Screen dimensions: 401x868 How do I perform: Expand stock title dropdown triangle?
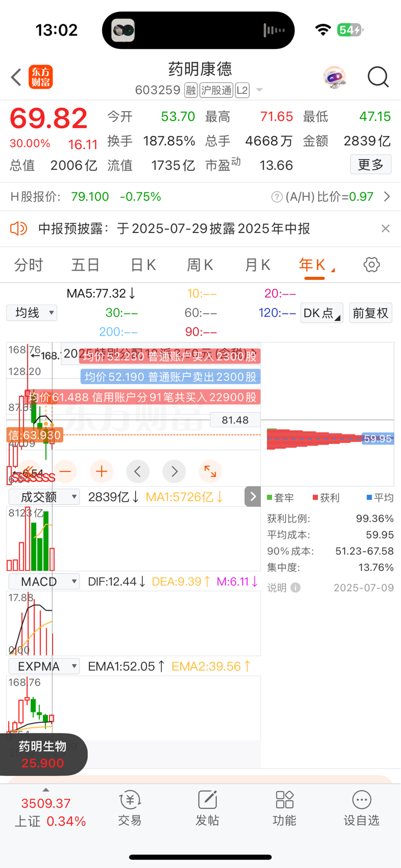[x=259, y=90]
